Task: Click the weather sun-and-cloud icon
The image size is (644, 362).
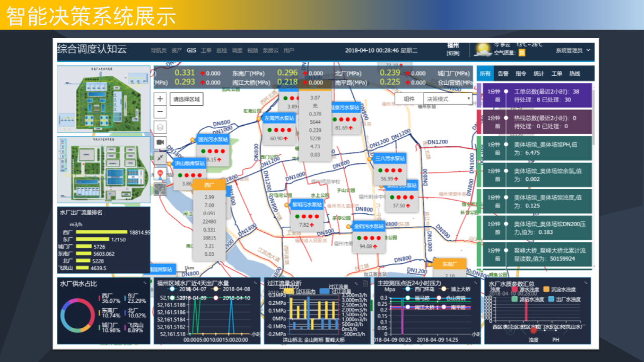Action: (484, 50)
